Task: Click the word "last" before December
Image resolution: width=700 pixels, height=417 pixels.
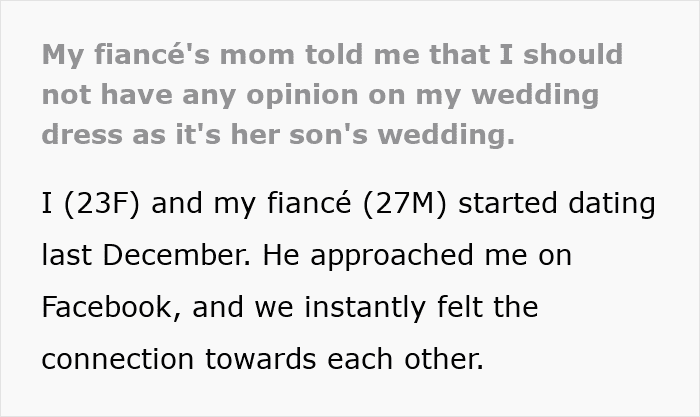Action: pyautogui.click(x=61, y=255)
